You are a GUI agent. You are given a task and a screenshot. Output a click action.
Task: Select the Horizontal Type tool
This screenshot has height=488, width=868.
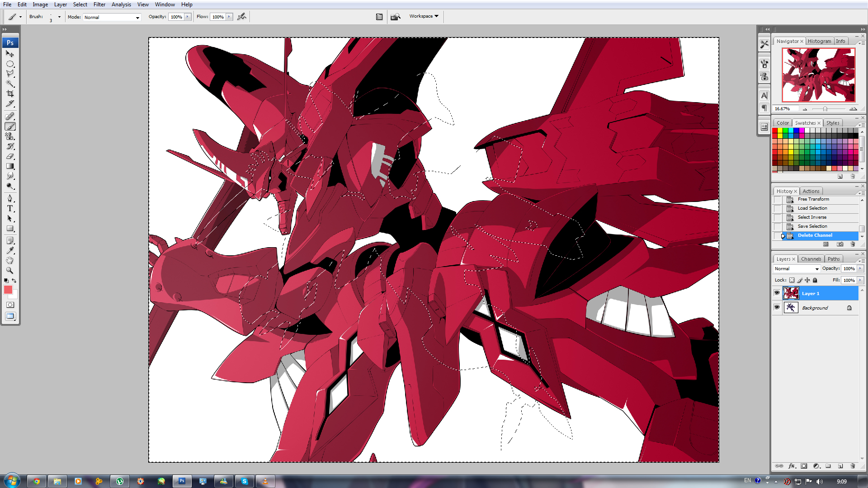click(x=10, y=209)
